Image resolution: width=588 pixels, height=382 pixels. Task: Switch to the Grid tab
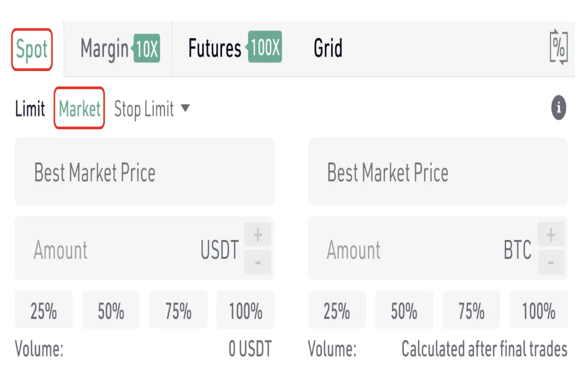(x=328, y=48)
